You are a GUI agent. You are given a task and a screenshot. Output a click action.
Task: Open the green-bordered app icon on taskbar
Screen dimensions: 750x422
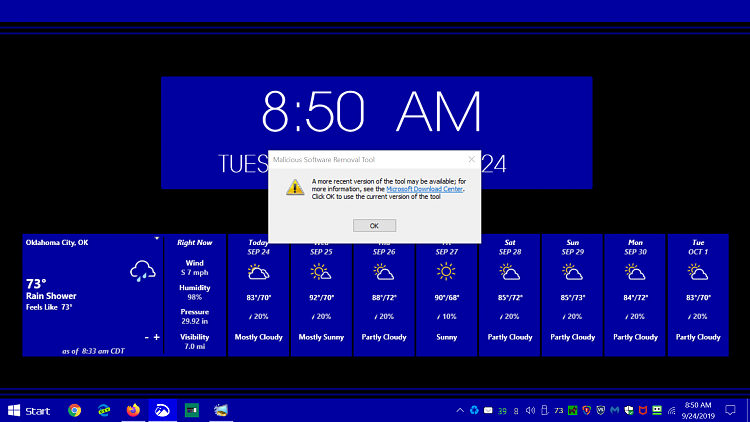pyautogui.click(x=192, y=411)
